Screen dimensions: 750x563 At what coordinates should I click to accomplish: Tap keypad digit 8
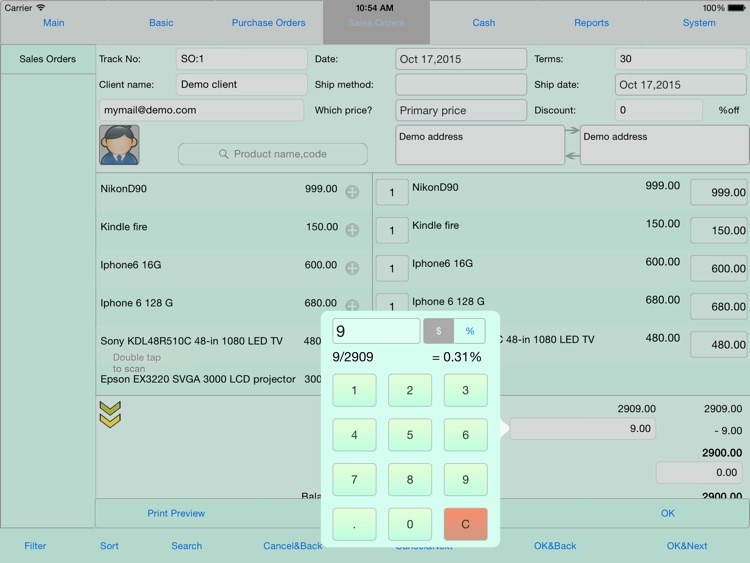pyautogui.click(x=410, y=479)
